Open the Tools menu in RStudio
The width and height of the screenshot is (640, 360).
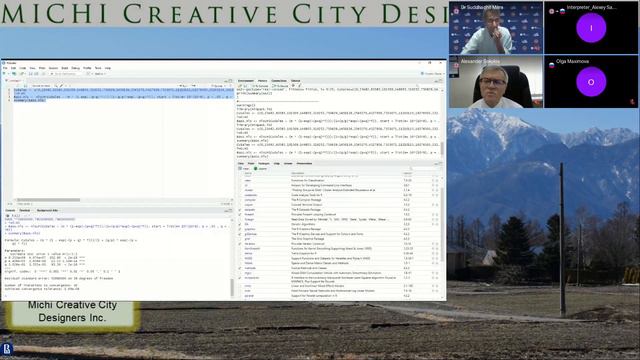pyautogui.click(x=98, y=68)
